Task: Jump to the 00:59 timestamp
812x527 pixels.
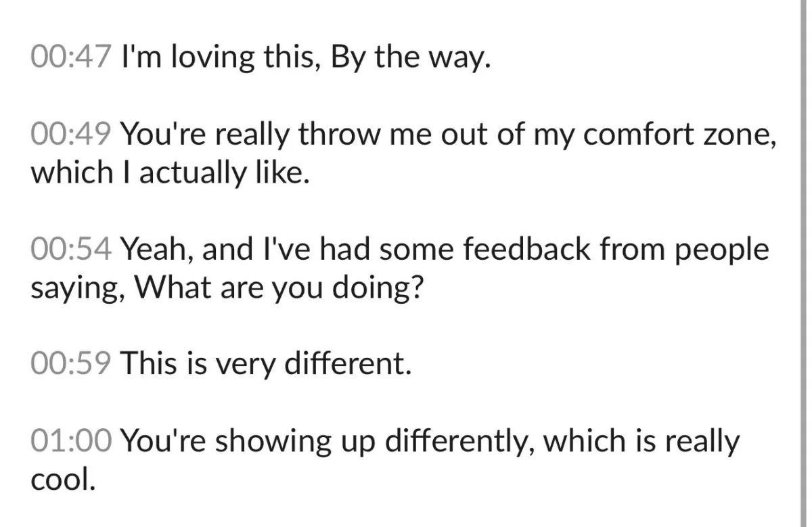Action: coord(70,365)
